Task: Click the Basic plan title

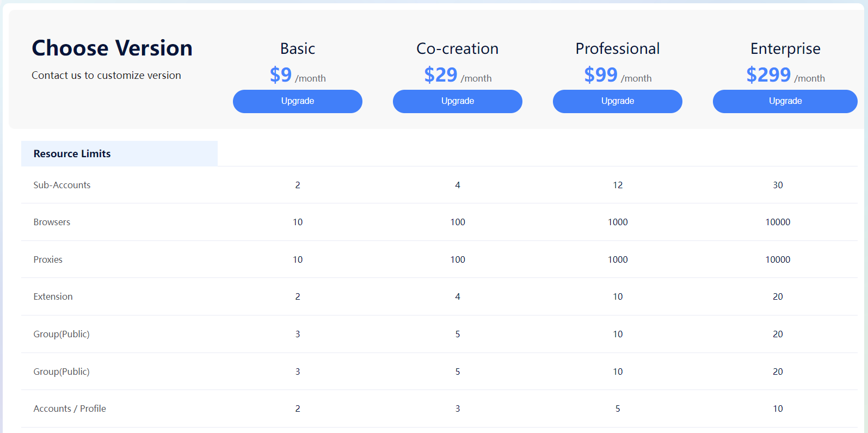Action: pyautogui.click(x=298, y=49)
